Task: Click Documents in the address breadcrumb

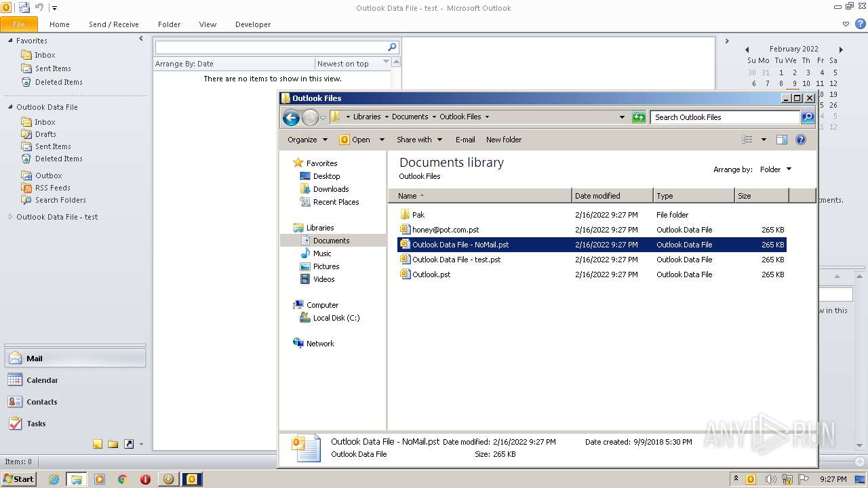Action: (410, 117)
